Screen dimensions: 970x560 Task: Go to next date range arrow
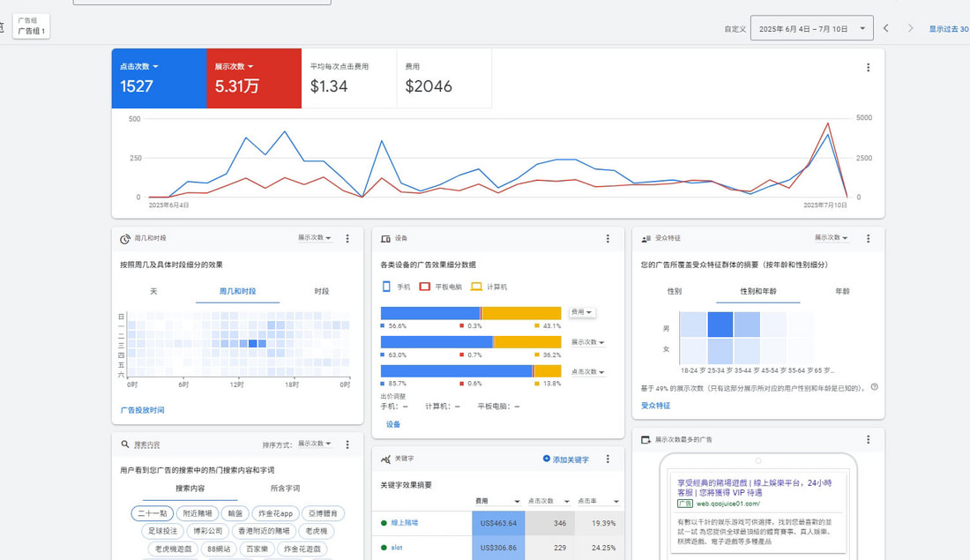(x=910, y=28)
